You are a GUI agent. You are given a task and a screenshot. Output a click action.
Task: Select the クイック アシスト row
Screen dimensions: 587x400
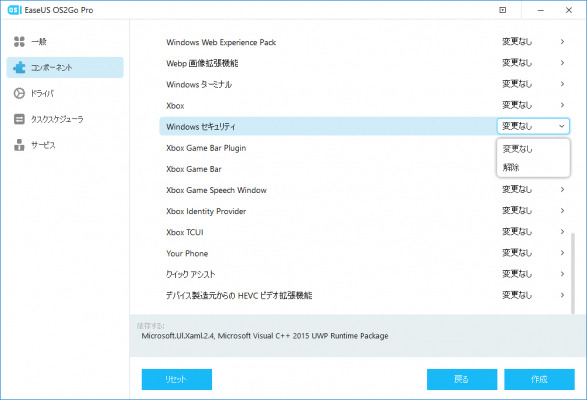click(x=365, y=274)
